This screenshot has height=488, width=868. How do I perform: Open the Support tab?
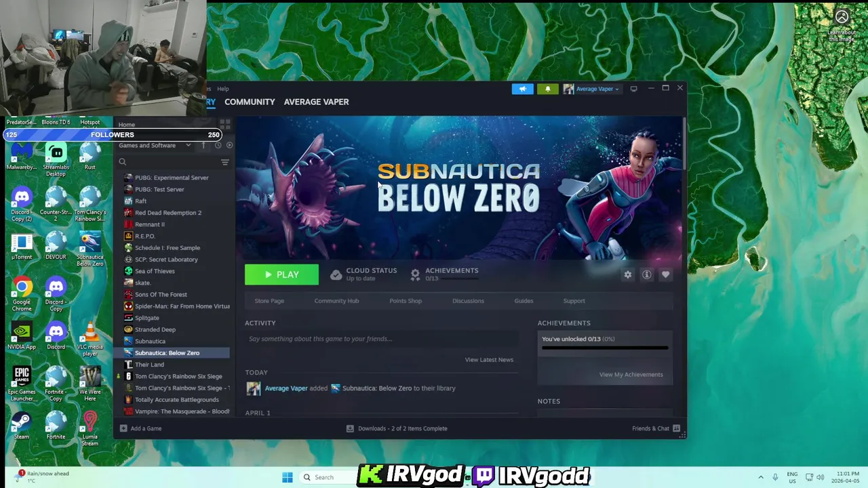(574, 301)
